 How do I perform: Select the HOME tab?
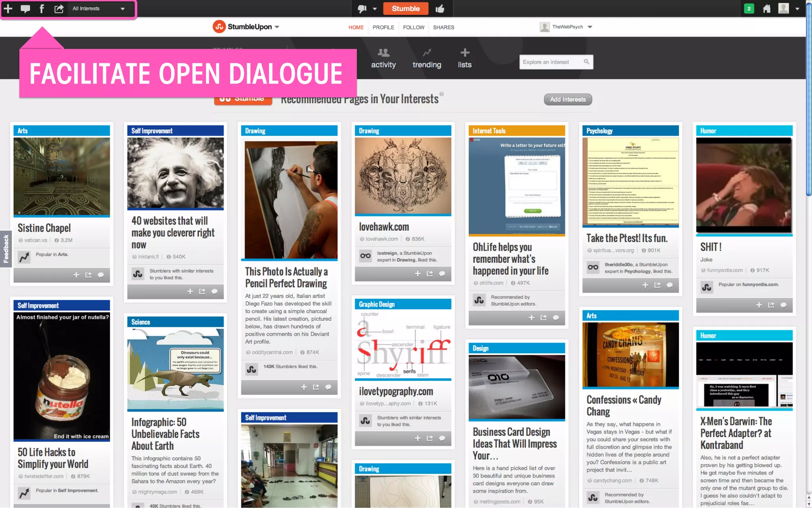356,27
